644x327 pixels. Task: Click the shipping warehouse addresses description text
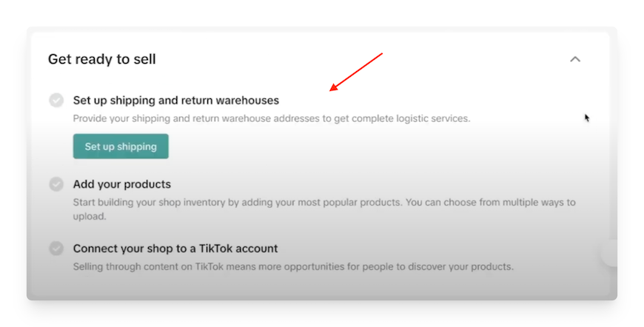(x=272, y=118)
